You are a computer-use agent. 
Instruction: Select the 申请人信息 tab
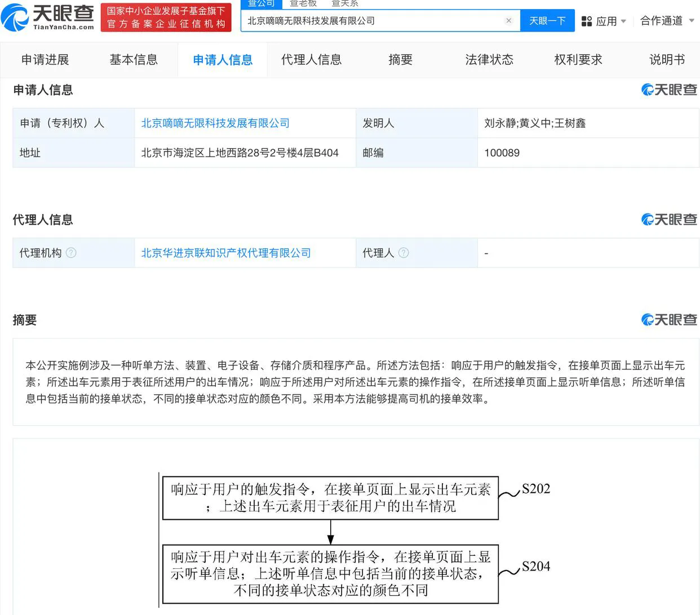pos(223,60)
